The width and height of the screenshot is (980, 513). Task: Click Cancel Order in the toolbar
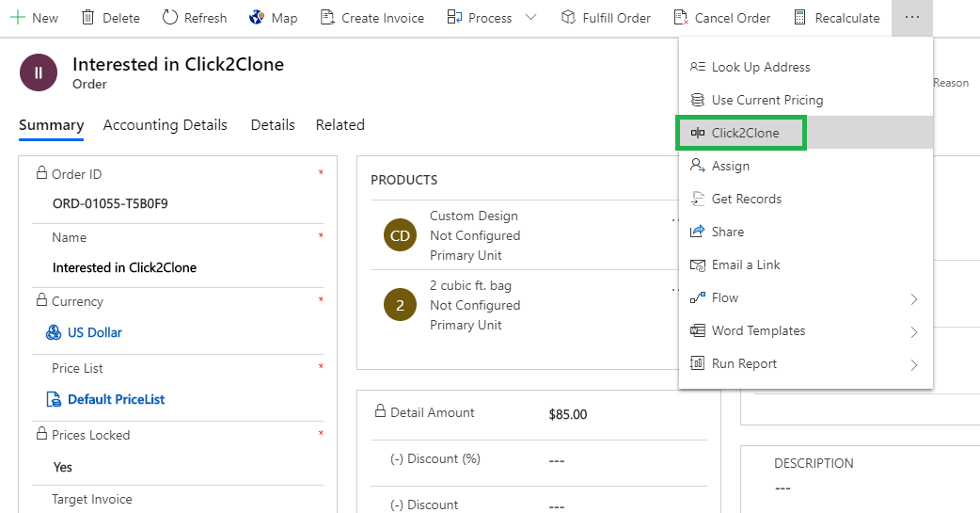(721, 18)
